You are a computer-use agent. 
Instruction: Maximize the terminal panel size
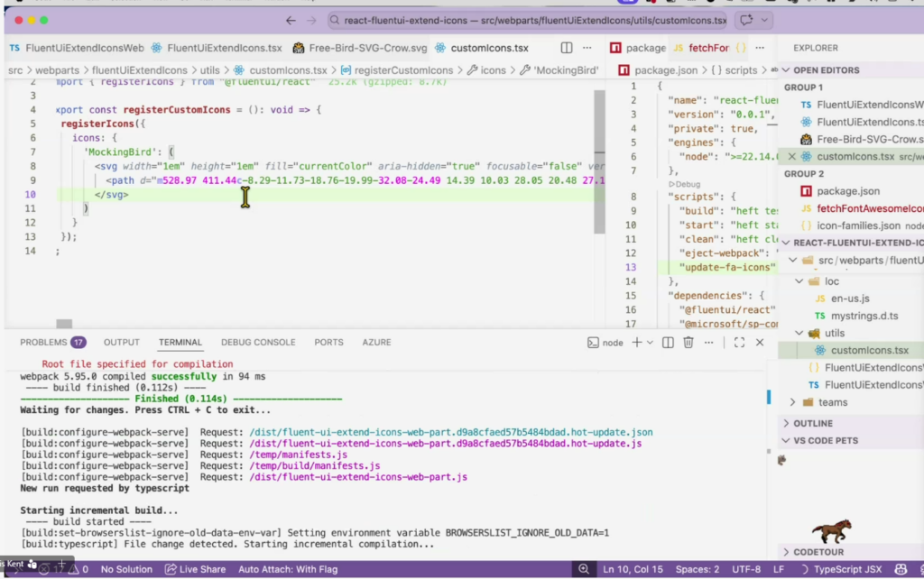point(739,343)
